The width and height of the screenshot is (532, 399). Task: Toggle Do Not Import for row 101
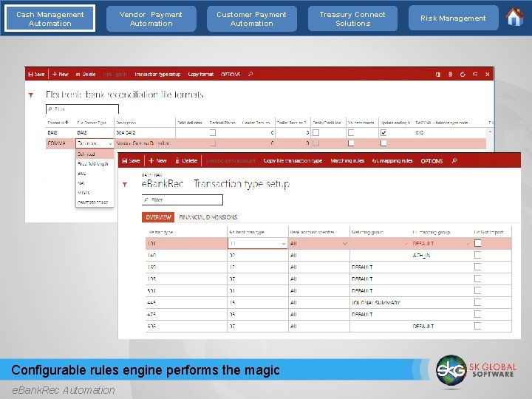click(478, 243)
